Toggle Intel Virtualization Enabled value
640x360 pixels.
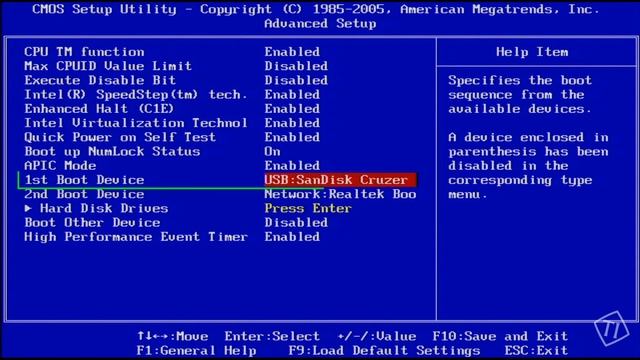(x=292, y=123)
